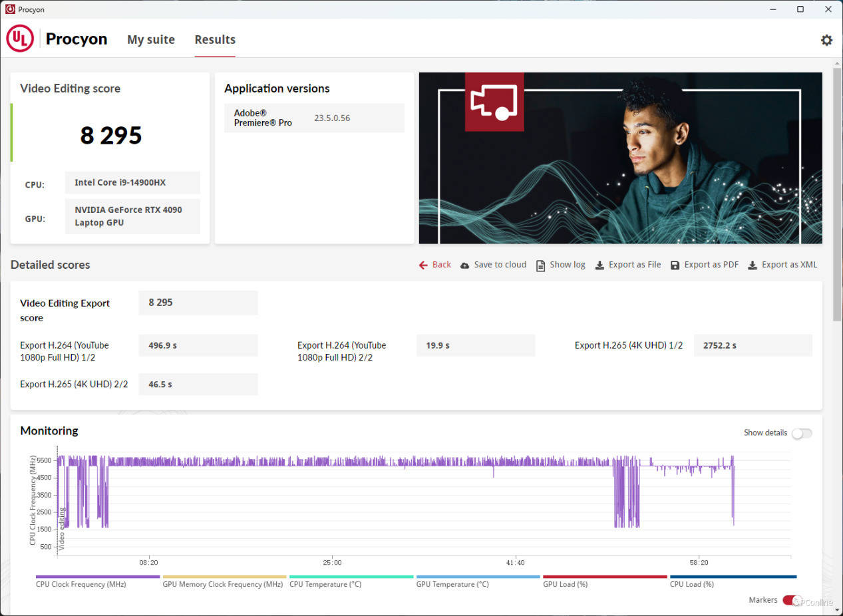The height and width of the screenshot is (616, 843).
Task: Click the Show log document icon
Action: click(x=540, y=265)
